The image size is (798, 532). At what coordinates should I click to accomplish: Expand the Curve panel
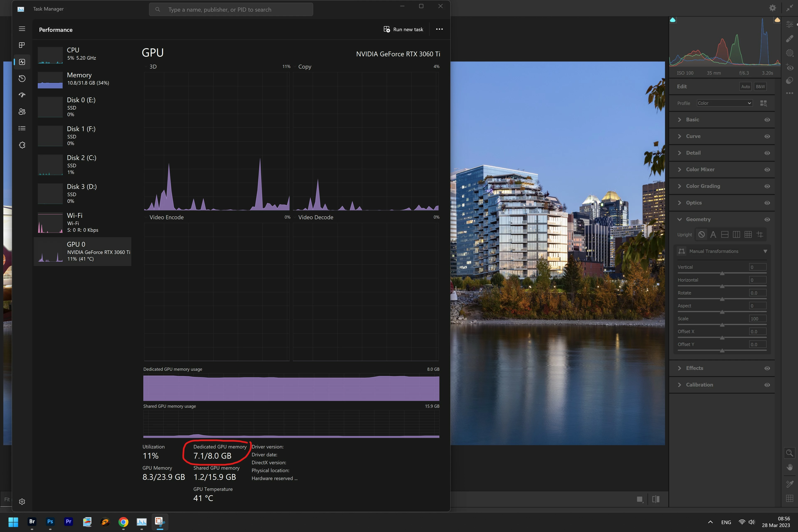pos(693,136)
